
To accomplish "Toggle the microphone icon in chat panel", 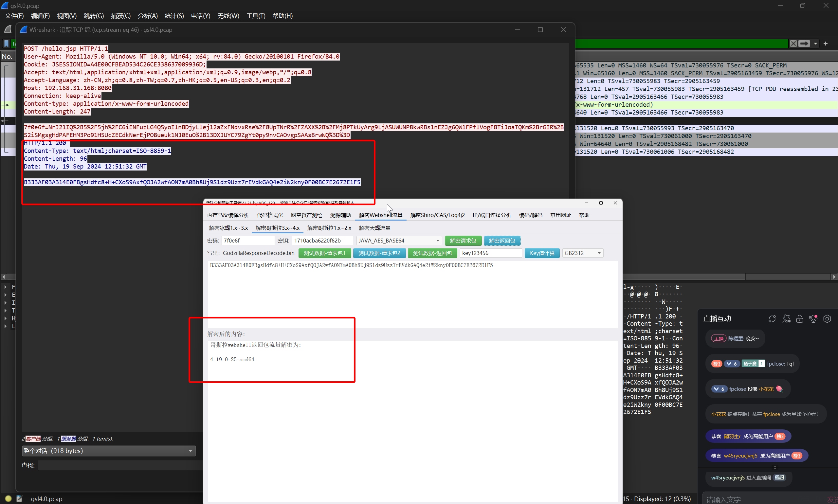I will [813, 318].
